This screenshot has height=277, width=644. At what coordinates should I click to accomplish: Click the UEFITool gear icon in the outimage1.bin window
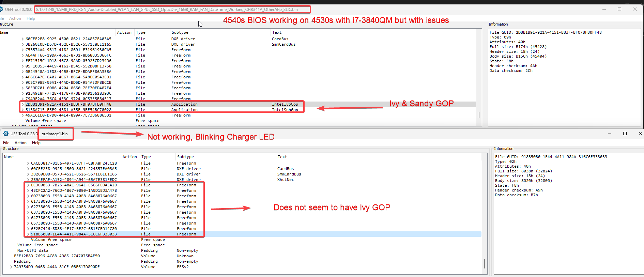(x=6, y=134)
